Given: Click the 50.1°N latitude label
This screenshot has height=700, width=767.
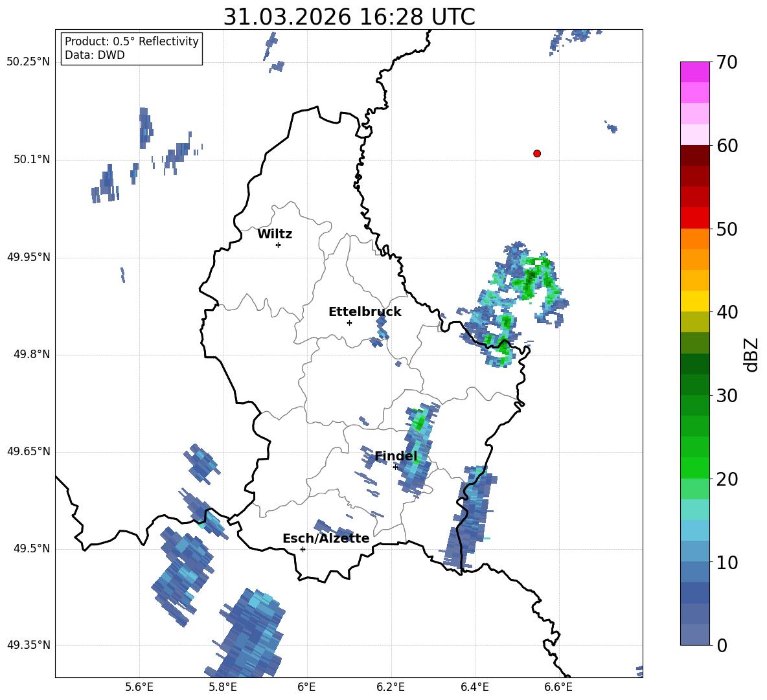Looking at the screenshot, I should click(32, 160).
